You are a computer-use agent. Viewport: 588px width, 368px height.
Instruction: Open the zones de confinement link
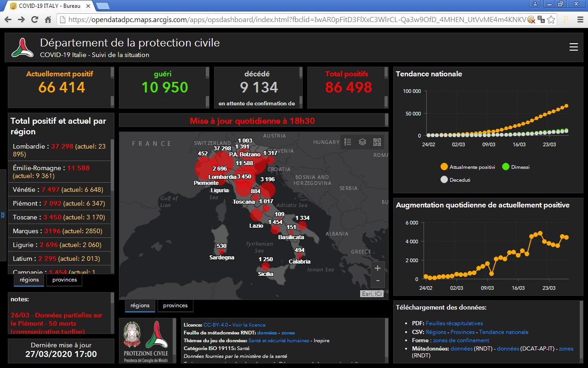click(461, 340)
